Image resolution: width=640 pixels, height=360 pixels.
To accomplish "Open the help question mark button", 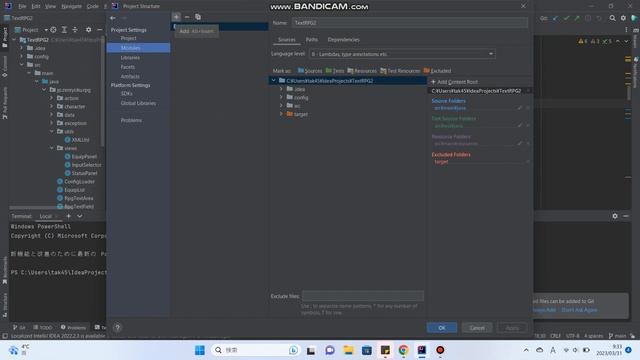I will point(117,327).
